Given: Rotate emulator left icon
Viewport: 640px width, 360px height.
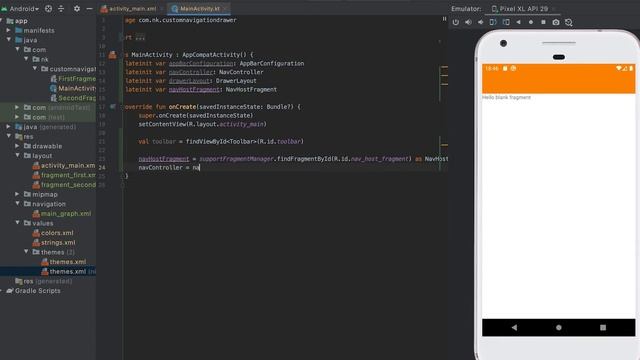Looking at the screenshot, I should click(x=493, y=22).
